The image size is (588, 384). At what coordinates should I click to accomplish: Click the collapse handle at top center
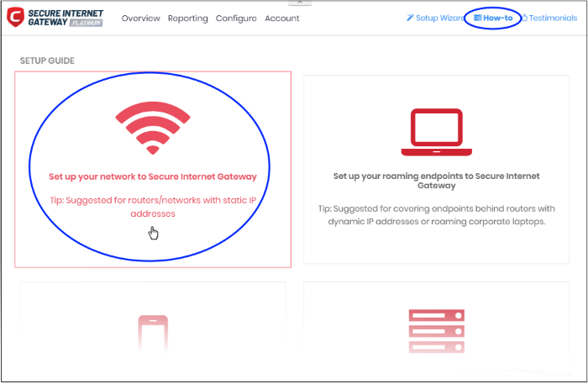[300, 3]
